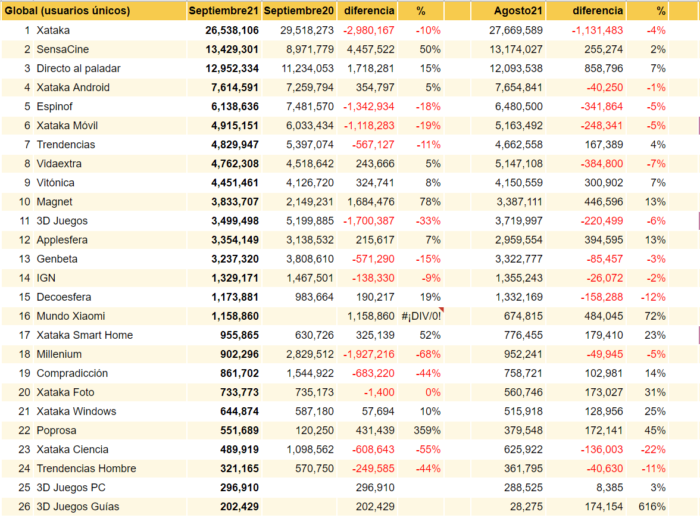Click the first 'diferencia' column header

[367, 11]
